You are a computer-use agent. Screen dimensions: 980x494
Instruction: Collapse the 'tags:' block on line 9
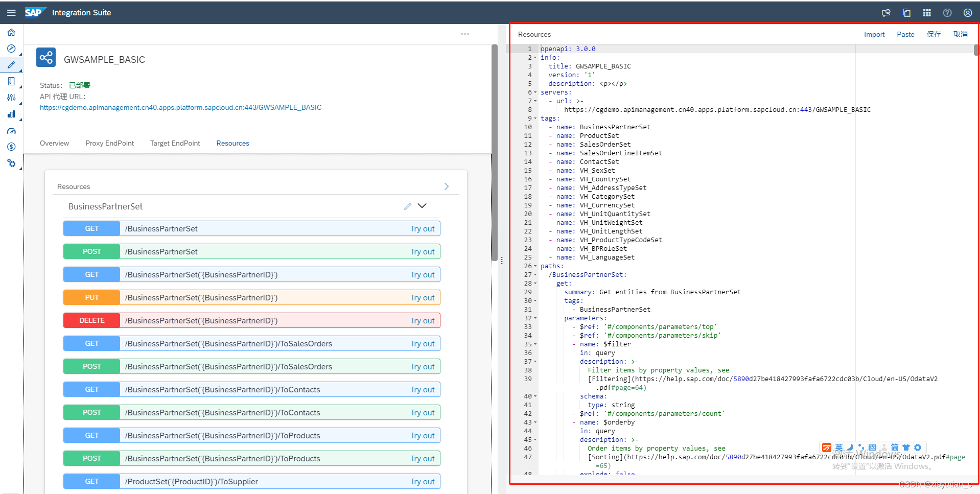(535, 119)
